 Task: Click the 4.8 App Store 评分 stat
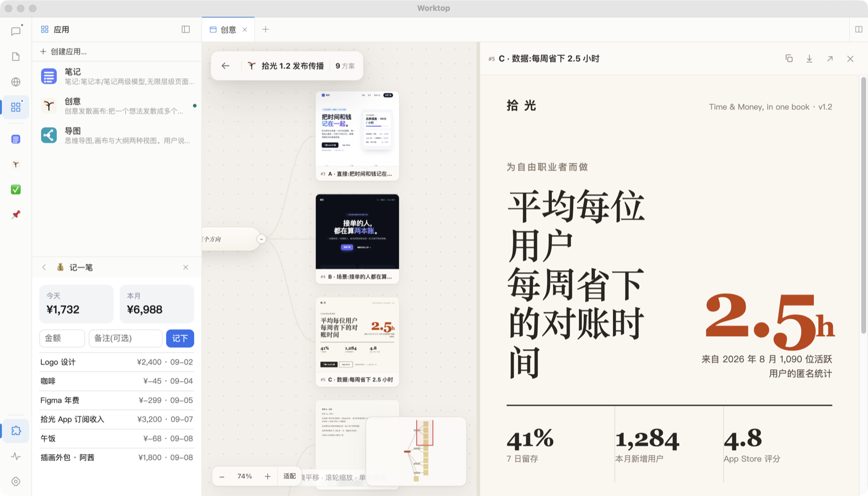point(752,446)
